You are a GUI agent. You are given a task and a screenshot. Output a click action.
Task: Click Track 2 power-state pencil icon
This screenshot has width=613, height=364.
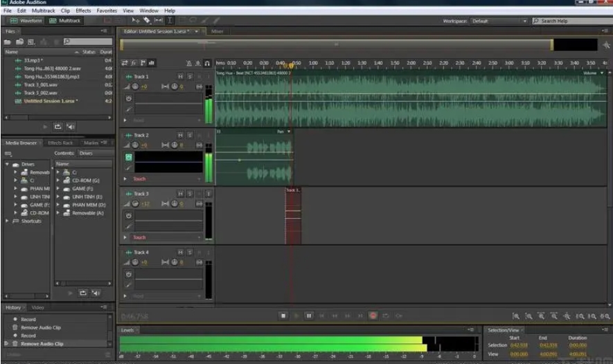(129, 167)
